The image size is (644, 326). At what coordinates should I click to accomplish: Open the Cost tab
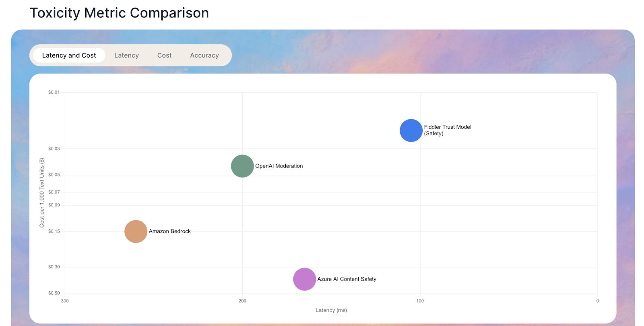164,55
